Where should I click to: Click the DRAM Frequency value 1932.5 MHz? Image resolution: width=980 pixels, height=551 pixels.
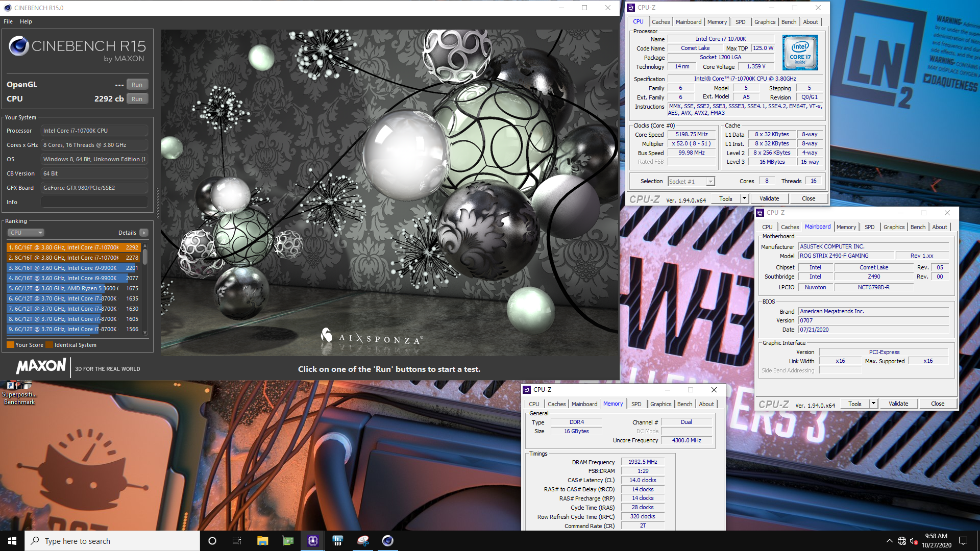click(x=643, y=462)
